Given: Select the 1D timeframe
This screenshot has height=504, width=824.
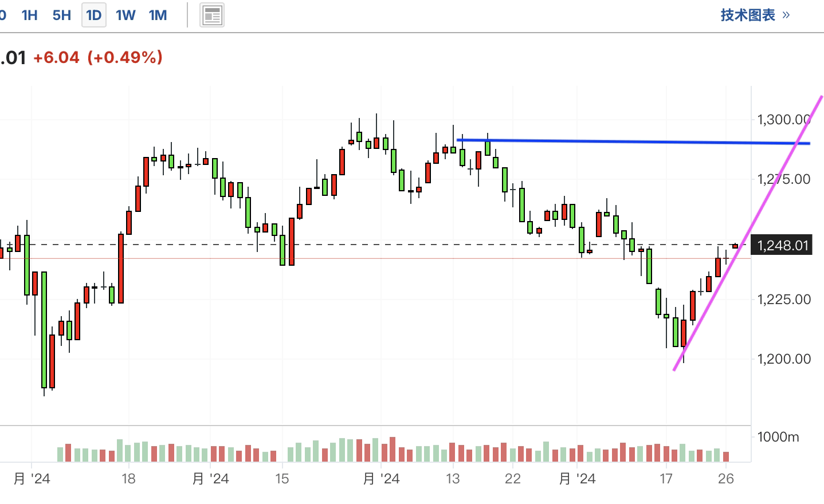Looking at the screenshot, I should (x=94, y=15).
